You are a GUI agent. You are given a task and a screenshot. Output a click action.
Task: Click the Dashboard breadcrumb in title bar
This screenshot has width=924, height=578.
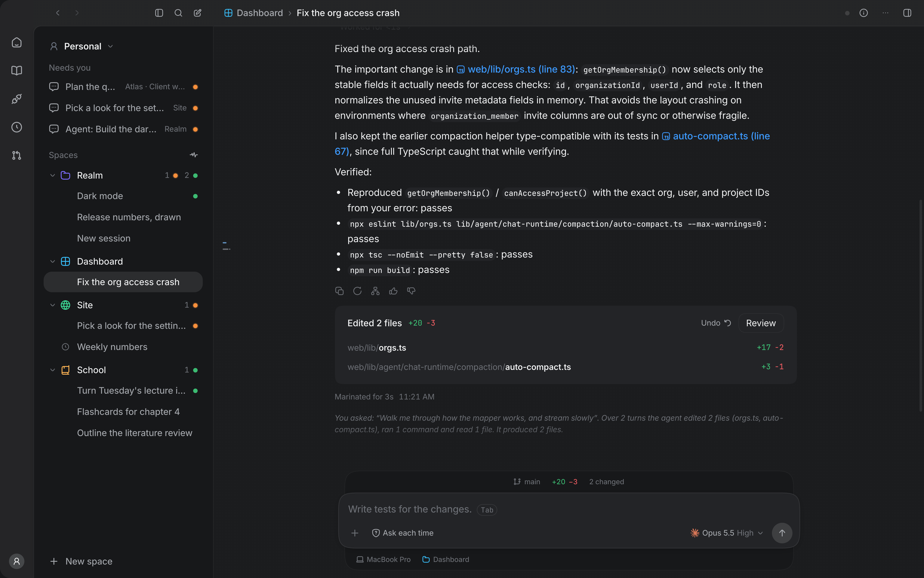pyautogui.click(x=253, y=13)
